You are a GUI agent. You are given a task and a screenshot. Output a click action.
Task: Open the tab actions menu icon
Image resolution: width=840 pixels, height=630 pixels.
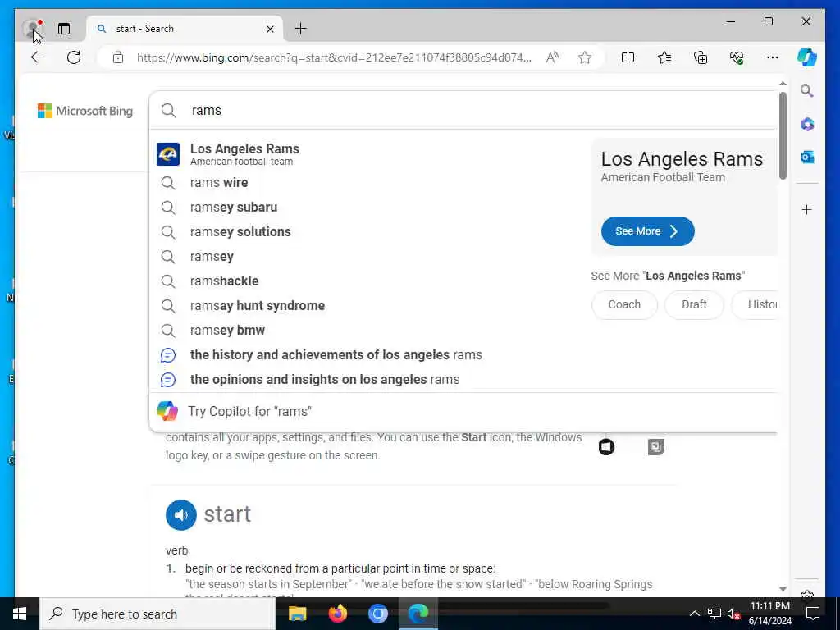64,29
